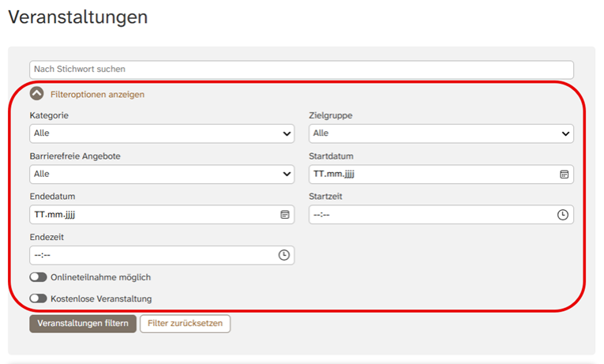Enable the Onlineteilnahme möglich switch
This screenshot has height=364, width=604.
[x=38, y=277]
